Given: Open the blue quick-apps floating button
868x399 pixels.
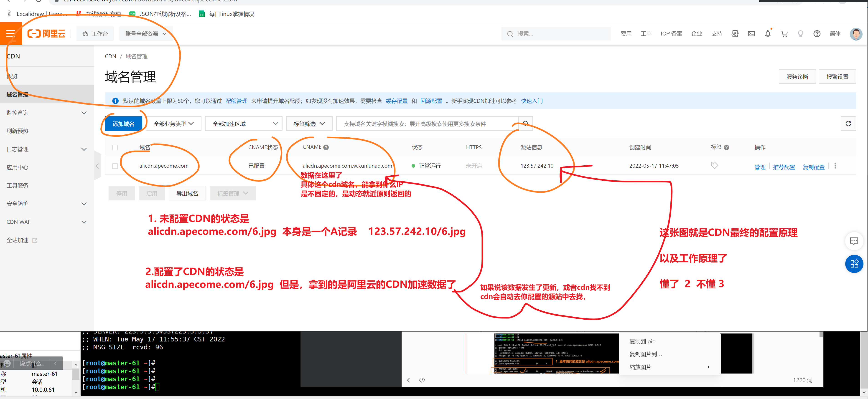Looking at the screenshot, I should [x=854, y=264].
